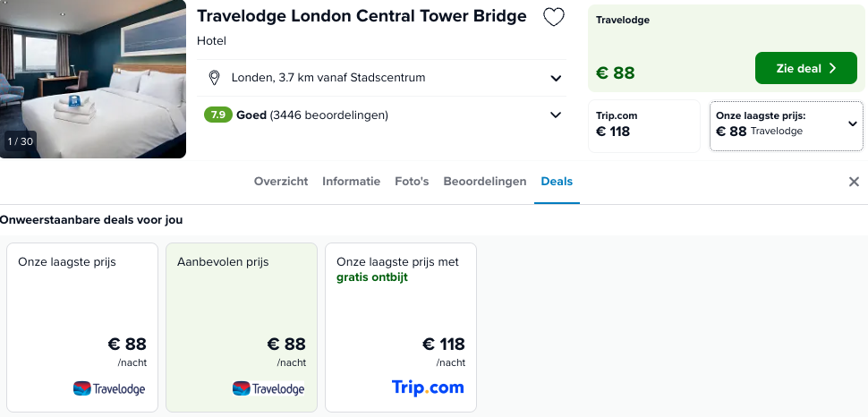
Task: Click the green 7.9 rating badge
Action: pyautogui.click(x=218, y=115)
